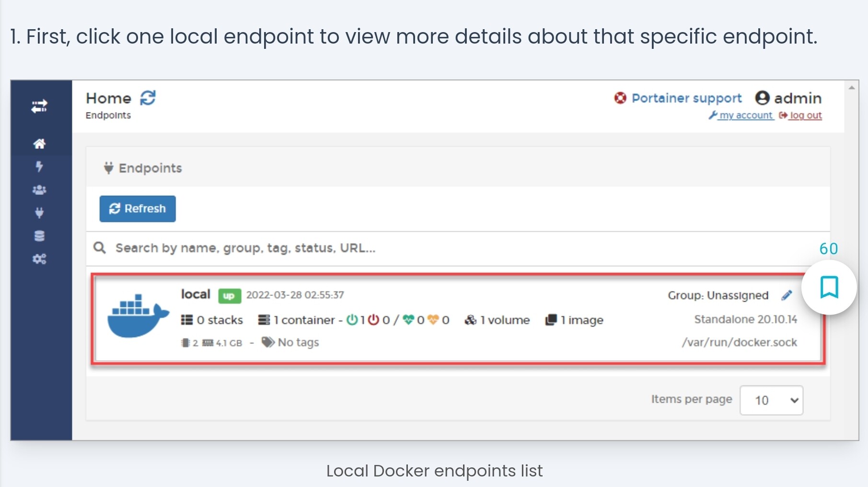Click the refresh icon beside Home

pos(148,98)
